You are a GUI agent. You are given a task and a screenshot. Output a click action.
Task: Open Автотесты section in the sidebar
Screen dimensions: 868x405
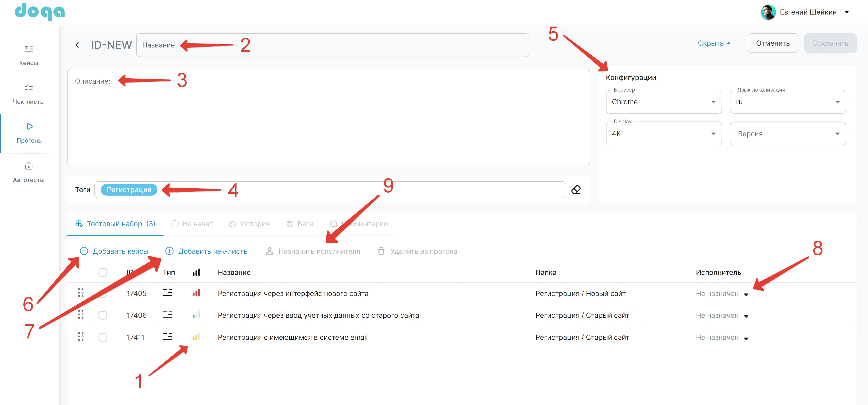pos(29,172)
